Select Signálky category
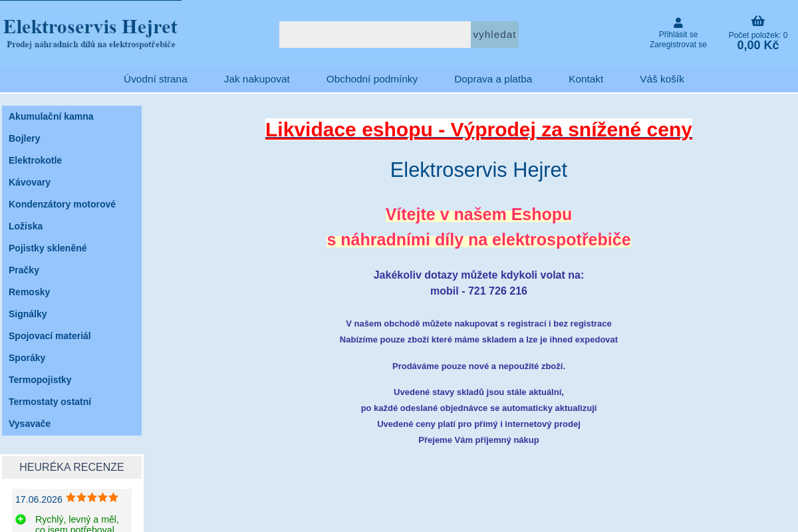The image size is (798, 532). click(x=72, y=314)
